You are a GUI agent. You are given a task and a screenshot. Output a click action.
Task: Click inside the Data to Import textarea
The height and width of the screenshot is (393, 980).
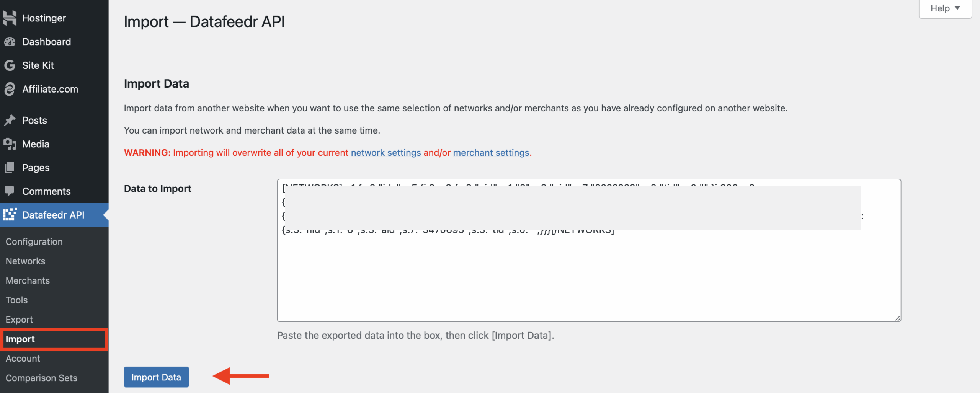pyautogui.click(x=589, y=276)
